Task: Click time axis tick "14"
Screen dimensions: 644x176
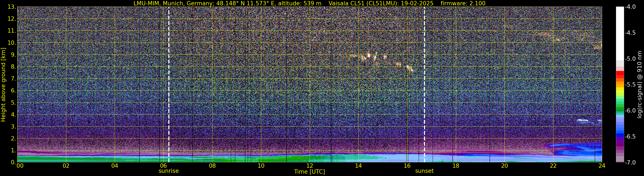Action: click(x=358, y=166)
